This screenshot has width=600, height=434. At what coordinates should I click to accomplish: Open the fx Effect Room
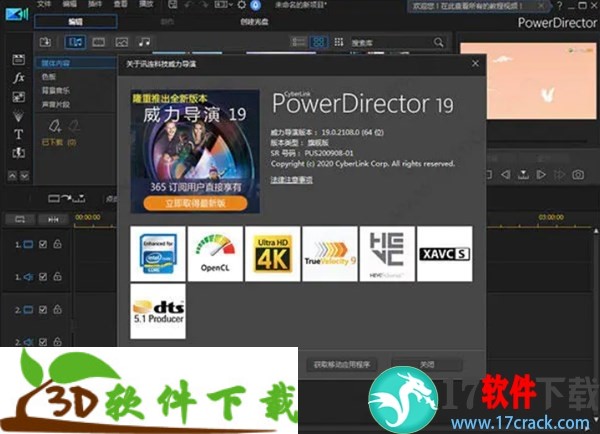tap(18, 78)
